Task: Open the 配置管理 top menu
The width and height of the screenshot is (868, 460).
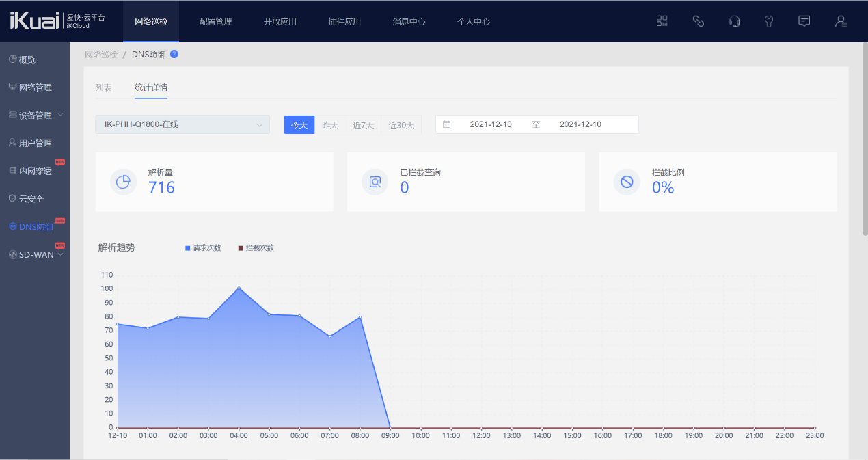Action: [215, 21]
